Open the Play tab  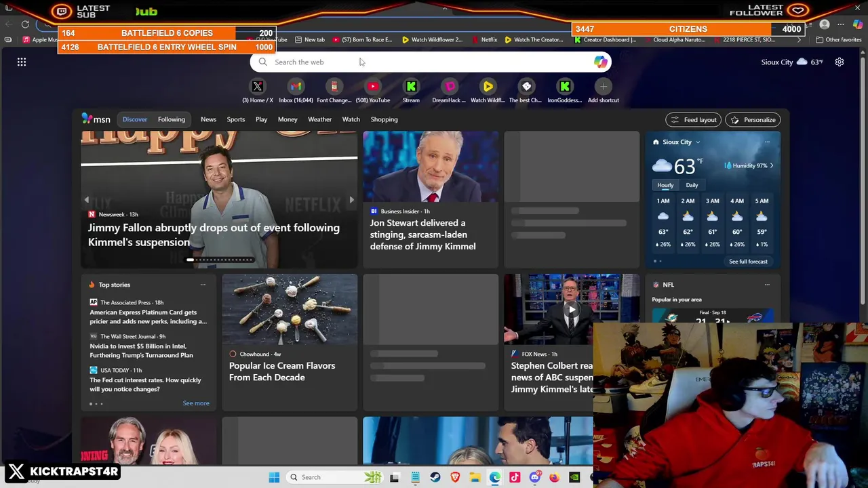(x=261, y=119)
